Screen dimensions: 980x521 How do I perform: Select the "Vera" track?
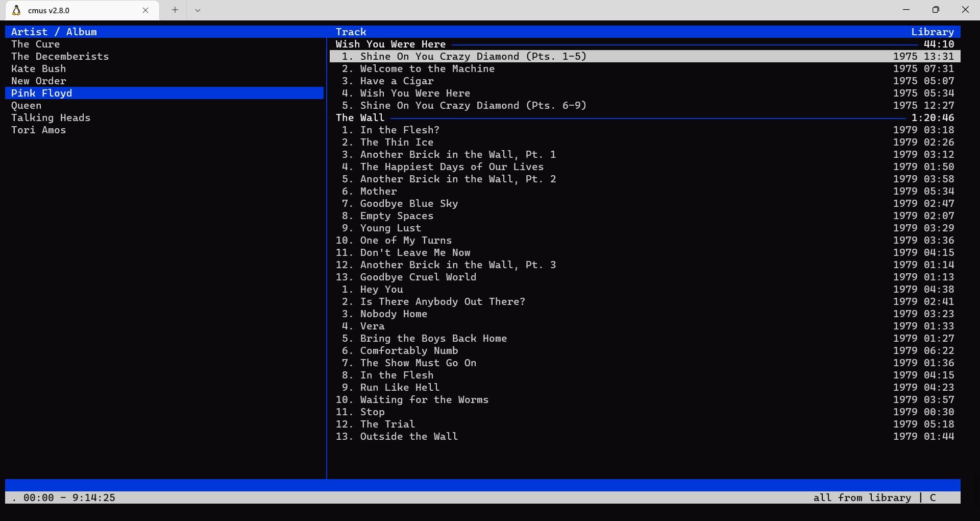645,326
